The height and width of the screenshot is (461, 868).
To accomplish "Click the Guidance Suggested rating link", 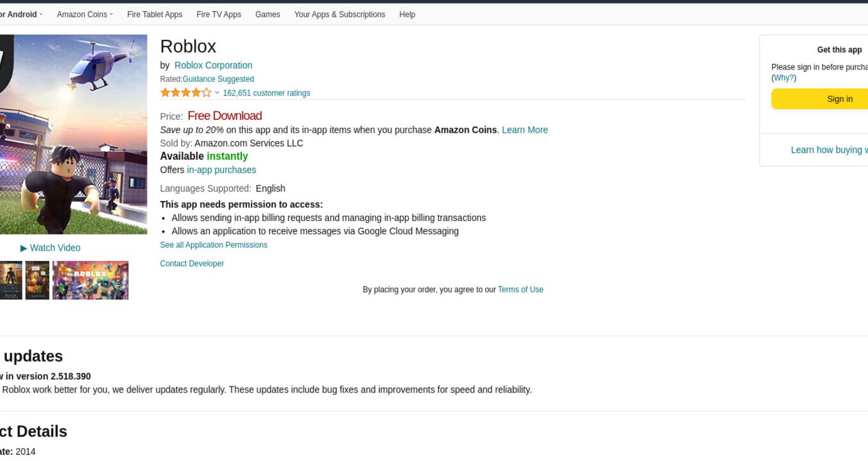I will tap(218, 79).
